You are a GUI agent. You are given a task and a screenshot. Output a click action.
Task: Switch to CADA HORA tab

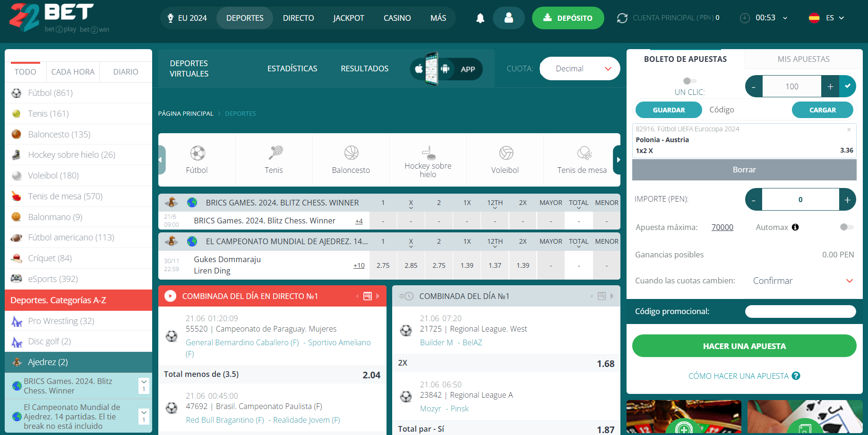[x=73, y=72]
